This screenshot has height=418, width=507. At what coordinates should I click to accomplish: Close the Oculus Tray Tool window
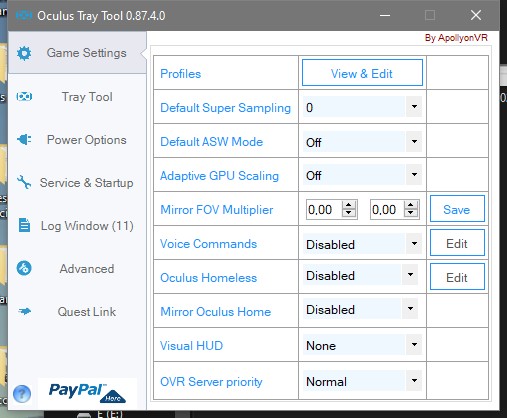(476, 15)
